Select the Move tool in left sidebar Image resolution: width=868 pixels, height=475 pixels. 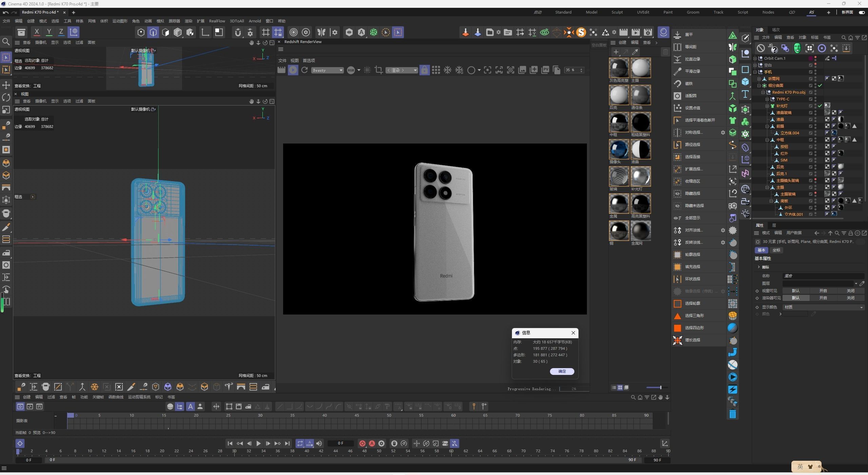(x=6, y=85)
